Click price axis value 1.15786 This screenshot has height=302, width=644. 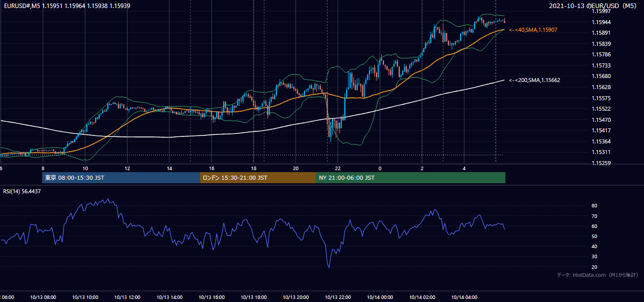point(601,54)
